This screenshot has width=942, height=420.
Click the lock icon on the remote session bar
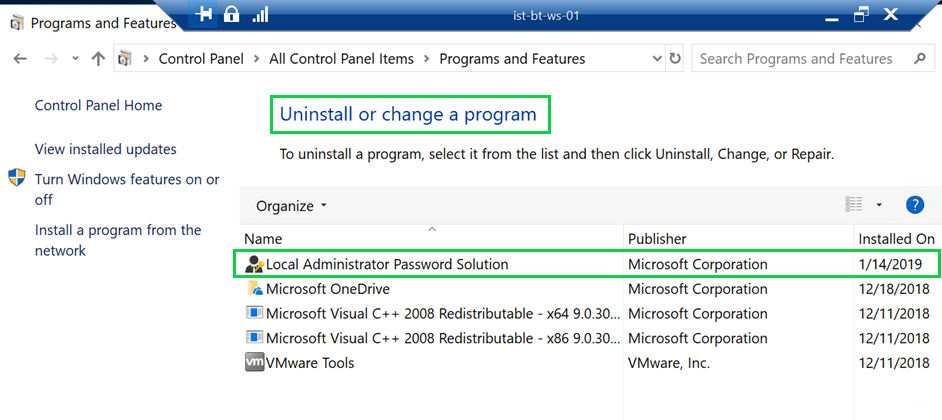click(x=232, y=14)
